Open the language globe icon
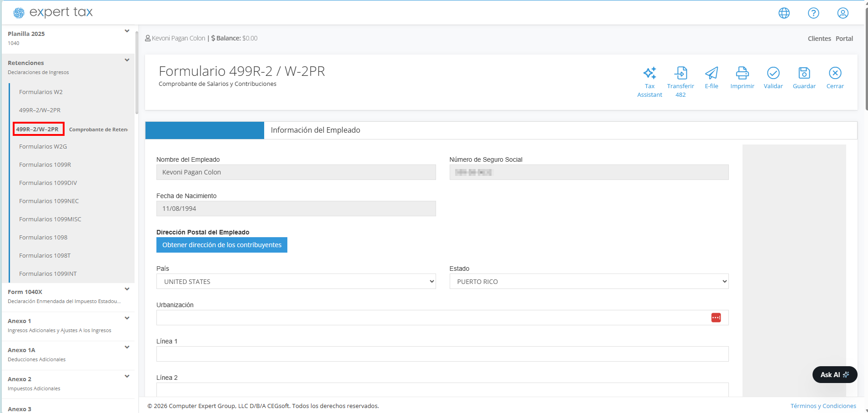 click(x=784, y=13)
